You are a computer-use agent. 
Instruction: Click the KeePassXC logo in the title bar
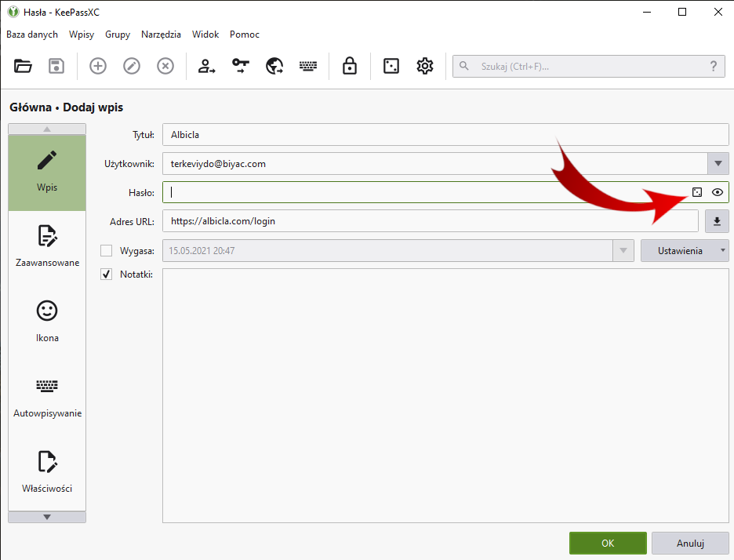(13, 12)
